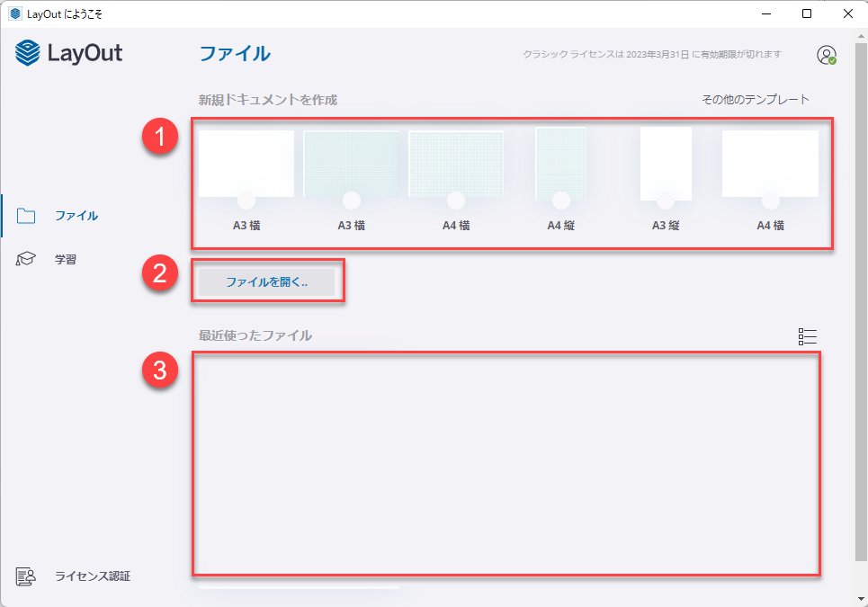
Task: Open the user account profile icon
Action: click(826, 55)
